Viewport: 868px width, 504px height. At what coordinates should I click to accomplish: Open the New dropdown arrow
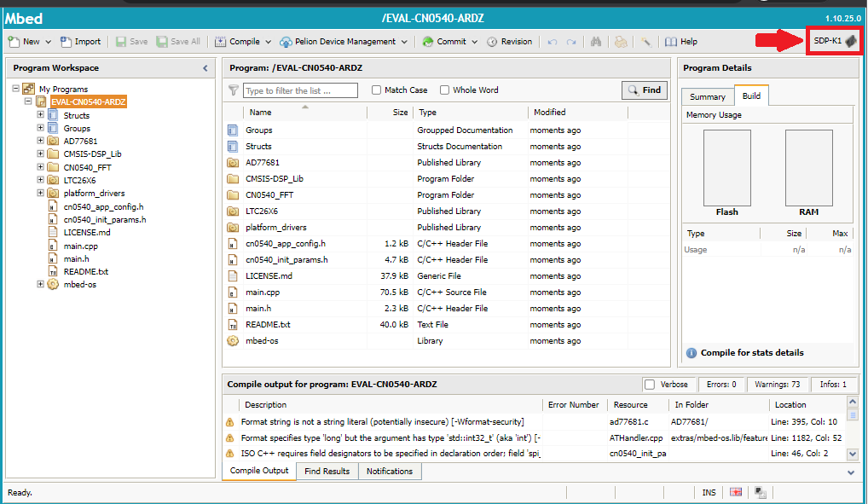coord(48,42)
